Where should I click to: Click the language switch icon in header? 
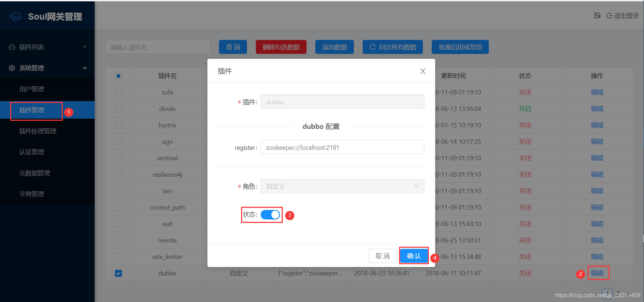click(x=597, y=15)
